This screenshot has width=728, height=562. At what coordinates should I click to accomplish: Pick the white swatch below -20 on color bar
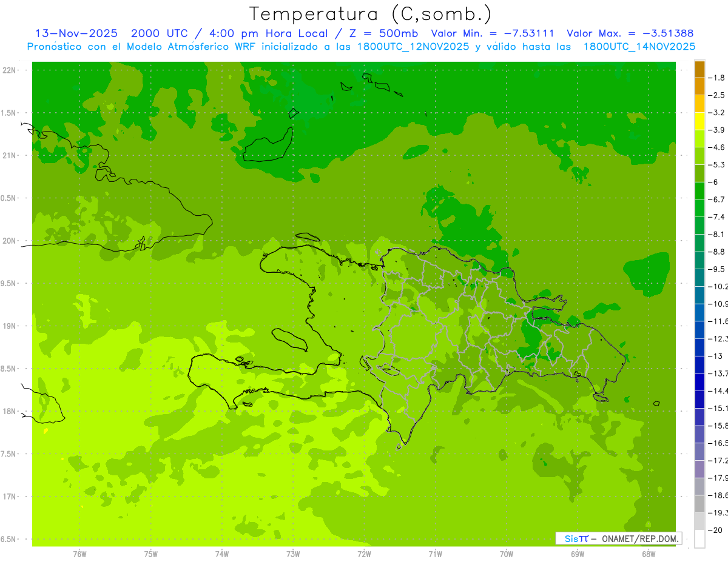coord(699,539)
